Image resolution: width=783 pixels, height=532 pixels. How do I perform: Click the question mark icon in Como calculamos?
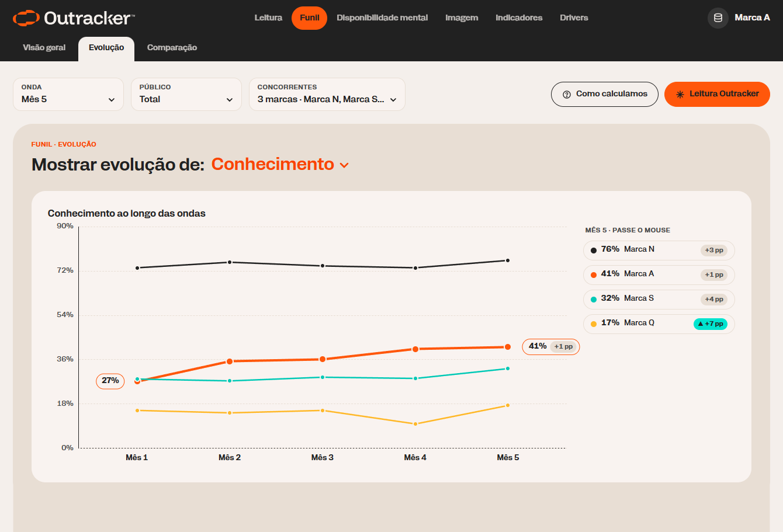coord(566,95)
